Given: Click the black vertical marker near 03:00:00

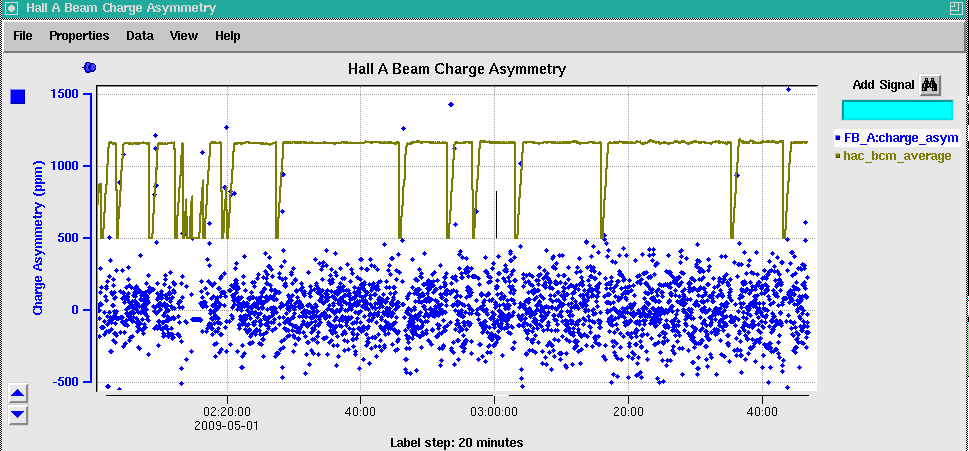Looking at the screenshot, I should click(x=496, y=214).
